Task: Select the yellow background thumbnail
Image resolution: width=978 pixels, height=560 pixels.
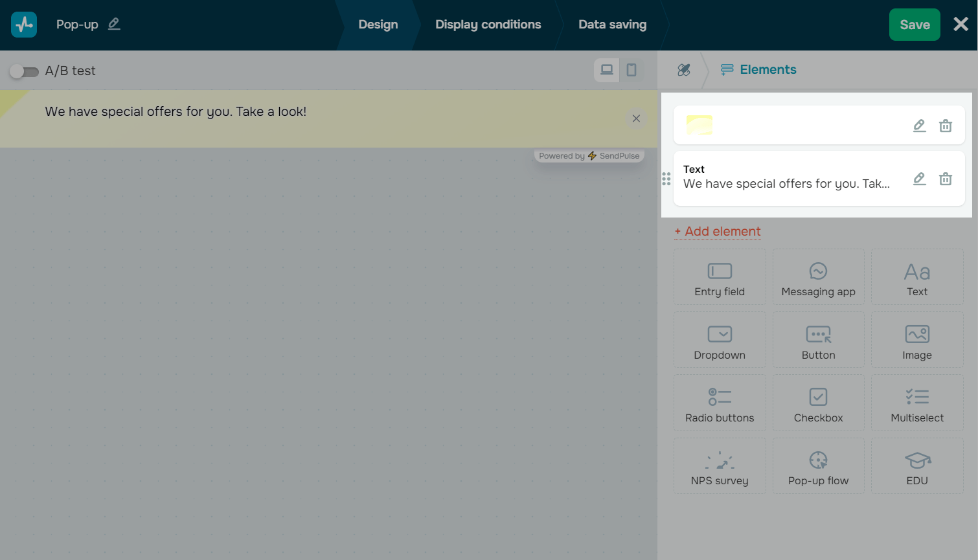Action: pyautogui.click(x=699, y=125)
